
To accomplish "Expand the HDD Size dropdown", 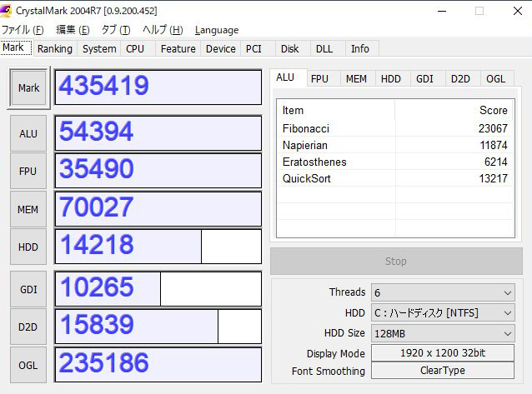I will pos(443,333).
